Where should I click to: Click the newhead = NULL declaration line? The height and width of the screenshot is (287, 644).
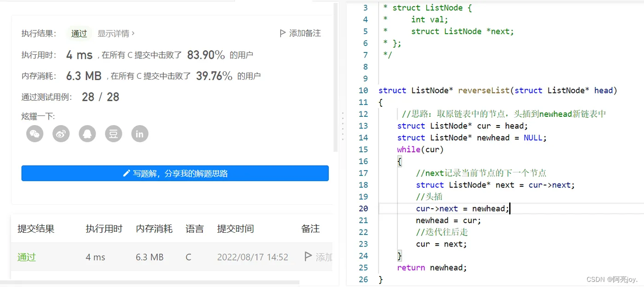coord(472,138)
